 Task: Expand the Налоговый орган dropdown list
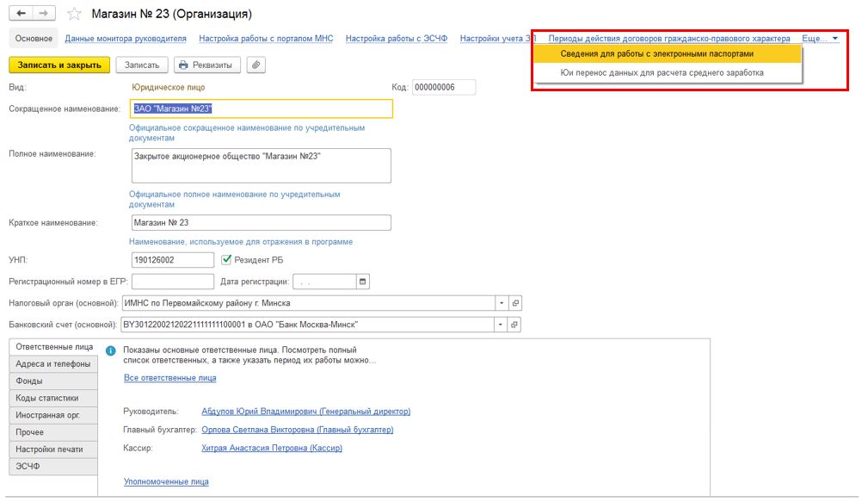tap(501, 303)
